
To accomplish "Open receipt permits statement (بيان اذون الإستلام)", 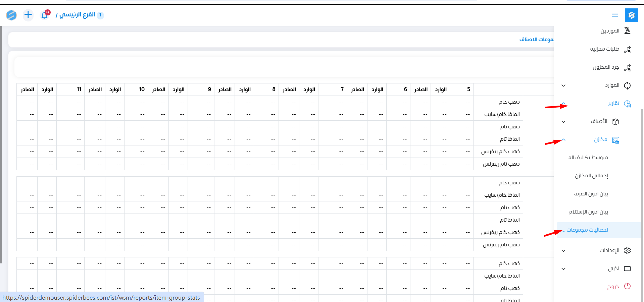I will [x=588, y=212].
